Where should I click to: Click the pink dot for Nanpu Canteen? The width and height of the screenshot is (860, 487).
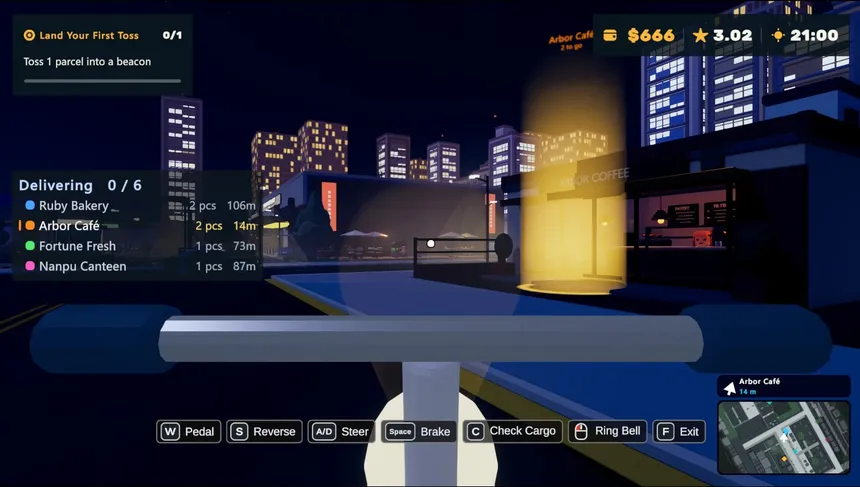click(x=30, y=266)
